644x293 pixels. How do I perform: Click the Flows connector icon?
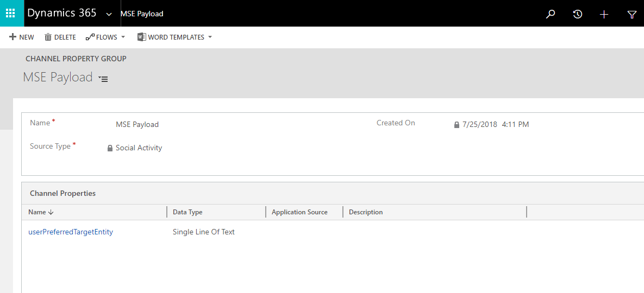click(x=90, y=37)
